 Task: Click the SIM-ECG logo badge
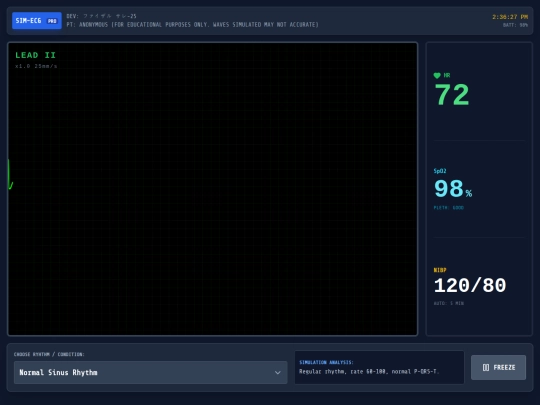(x=37, y=21)
